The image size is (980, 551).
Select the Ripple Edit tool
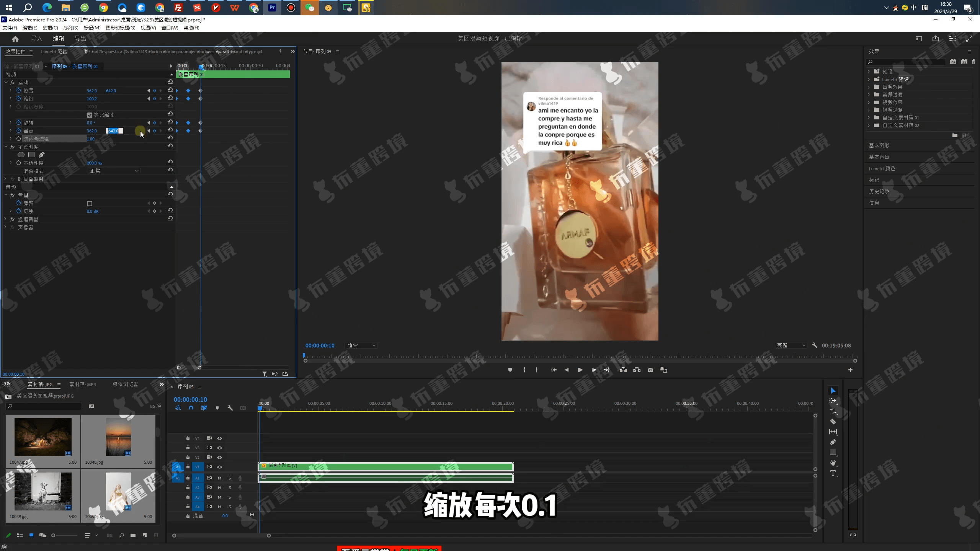[833, 411]
